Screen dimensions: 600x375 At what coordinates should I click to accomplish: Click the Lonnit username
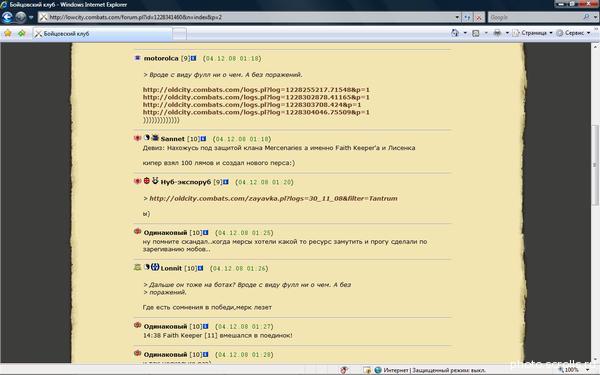(171, 268)
